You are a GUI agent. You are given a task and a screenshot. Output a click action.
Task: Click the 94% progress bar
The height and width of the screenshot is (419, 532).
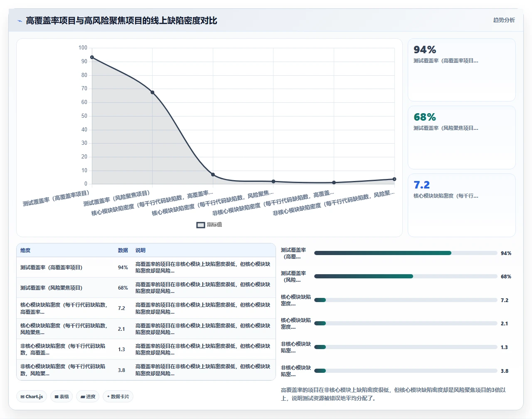click(x=406, y=253)
